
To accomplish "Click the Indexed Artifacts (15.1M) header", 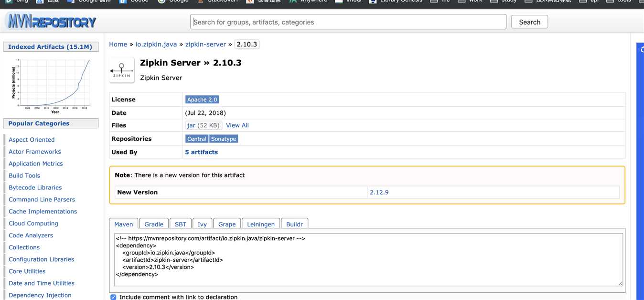I will [51, 47].
